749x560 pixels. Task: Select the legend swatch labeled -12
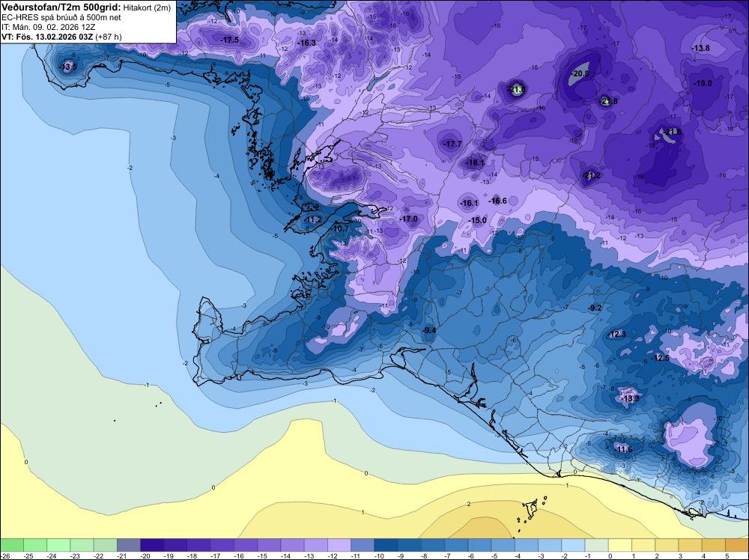tap(339, 545)
